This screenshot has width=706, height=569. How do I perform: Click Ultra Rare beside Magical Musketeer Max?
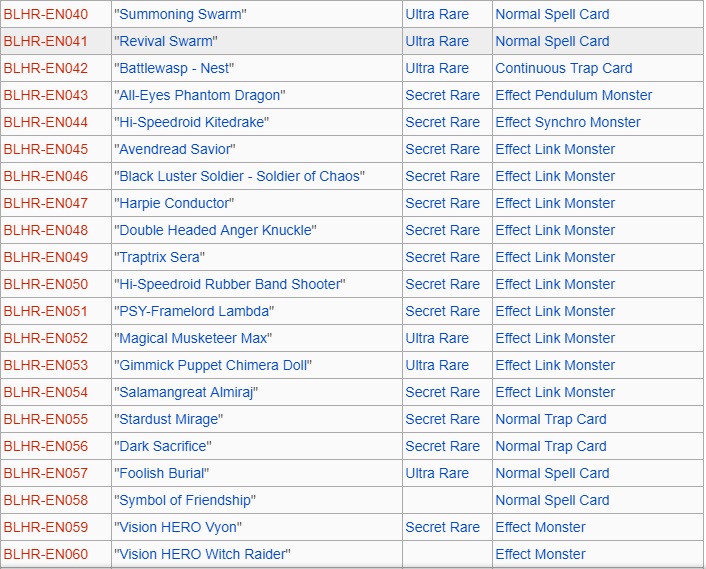[437, 339]
